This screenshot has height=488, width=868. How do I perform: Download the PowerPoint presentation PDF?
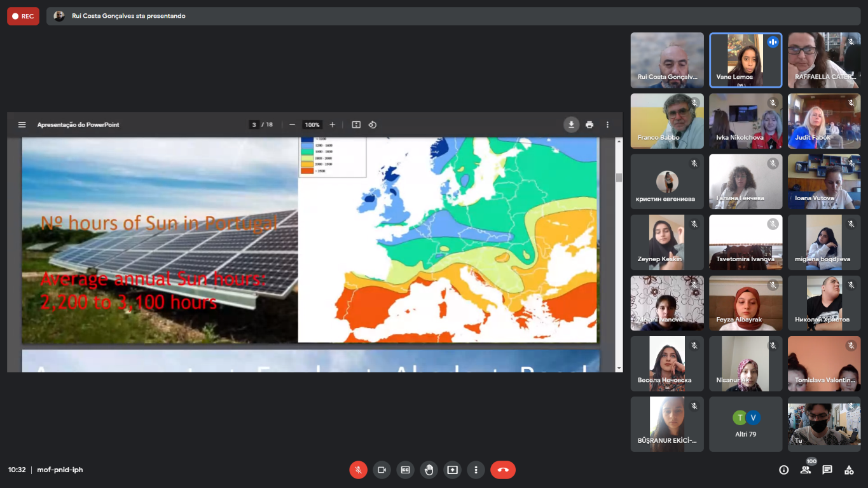click(x=571, y=125)
